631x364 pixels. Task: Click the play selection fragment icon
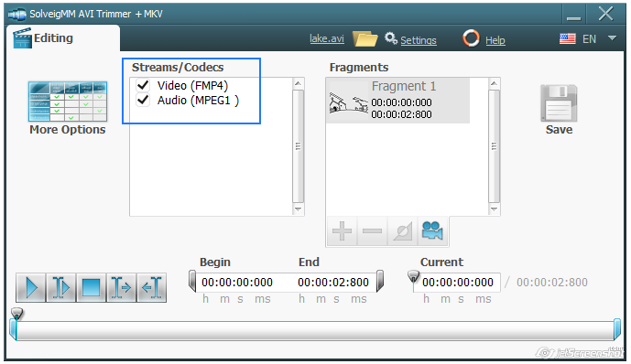(x=60, y=288)
